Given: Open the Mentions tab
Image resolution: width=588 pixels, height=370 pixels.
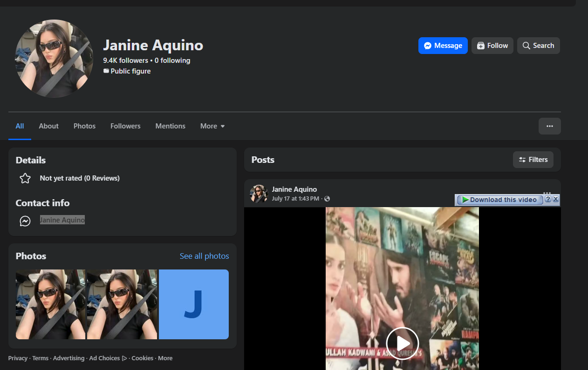Looking at the screenshot, I should (170, 126).
